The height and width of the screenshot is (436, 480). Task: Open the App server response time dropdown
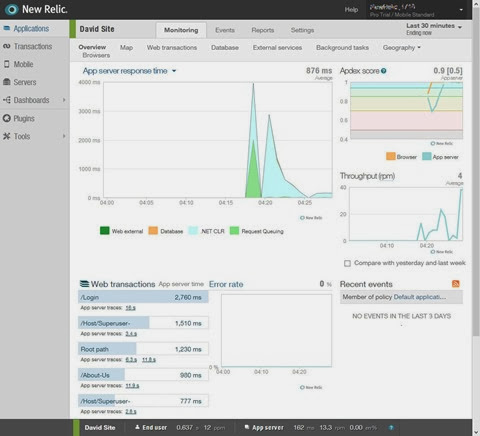pyautogui.click(x=129, y=71)
